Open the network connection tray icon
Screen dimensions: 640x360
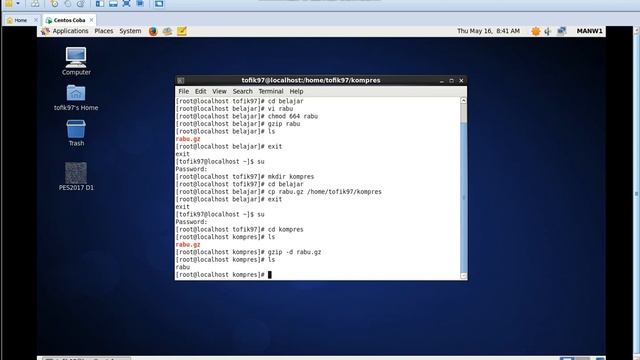point(562,31)
